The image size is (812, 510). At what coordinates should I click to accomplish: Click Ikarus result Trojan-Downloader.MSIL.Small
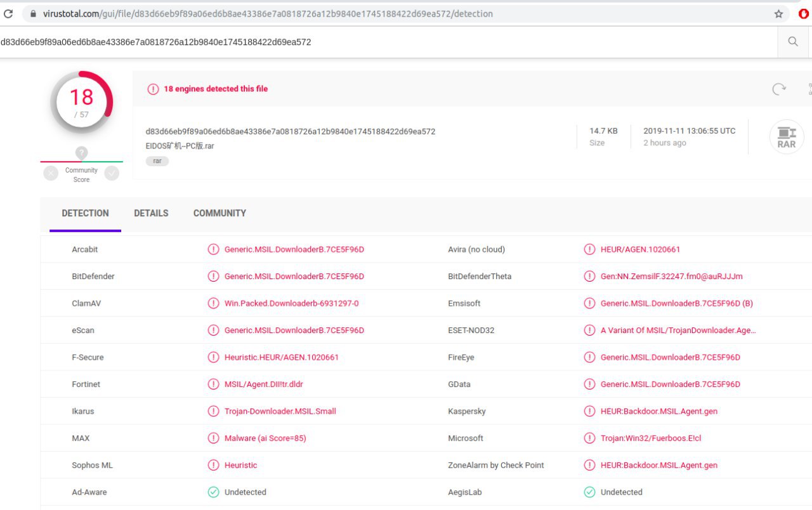coord(280,411)
